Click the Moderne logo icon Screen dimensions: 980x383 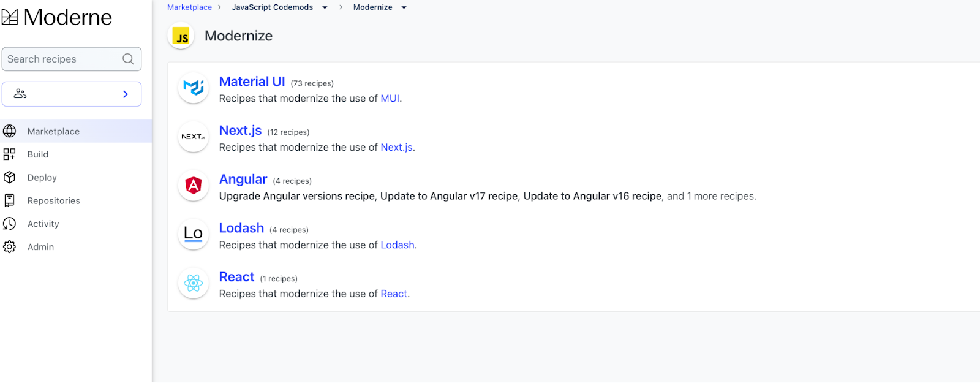pyautogui.click(x=10, y=17)
